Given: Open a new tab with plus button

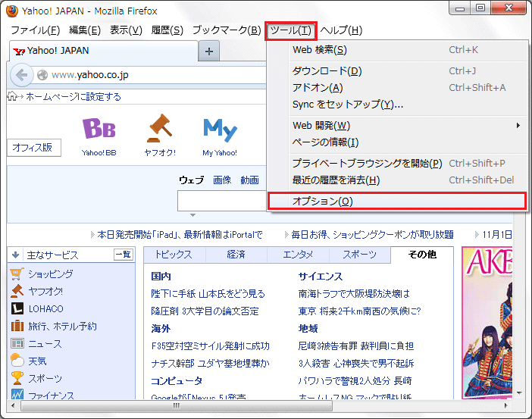Looking at the screenshot, I should [209, 51].
